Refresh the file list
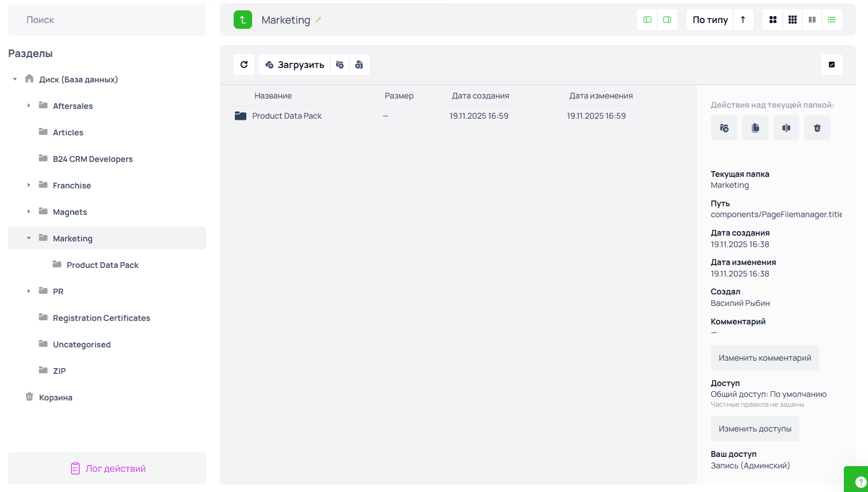 click(244, 65)
